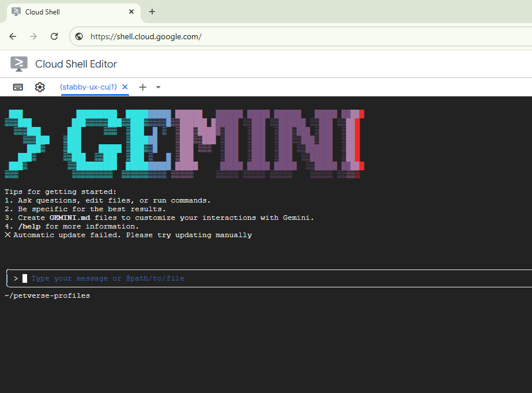Click 'Be specific for the best results' tip

[x=85, y=209]
